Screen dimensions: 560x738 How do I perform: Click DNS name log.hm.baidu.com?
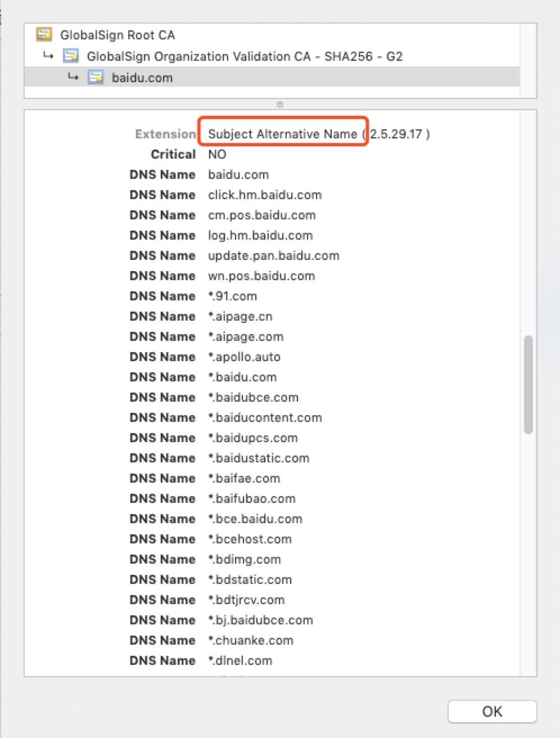[x=260, y=235]
